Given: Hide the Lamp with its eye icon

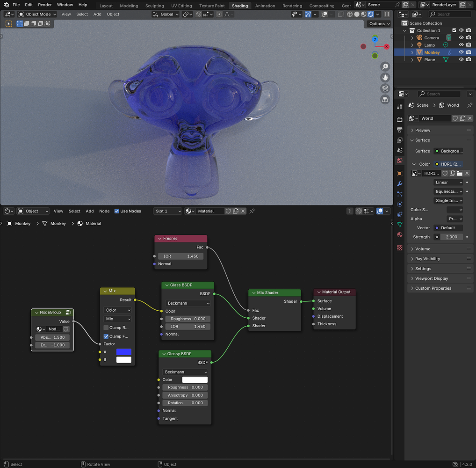Looking at the screenshot, I should click(x=461, y=45).
